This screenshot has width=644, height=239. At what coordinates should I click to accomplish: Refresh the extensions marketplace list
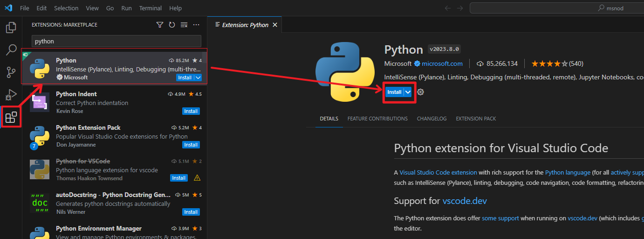172,25
